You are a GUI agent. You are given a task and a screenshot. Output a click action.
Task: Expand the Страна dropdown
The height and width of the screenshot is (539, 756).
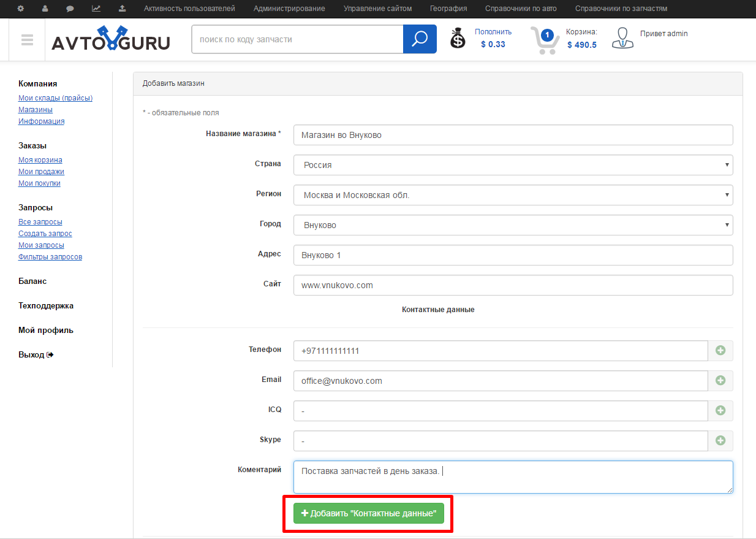click(x=513, y=165)
